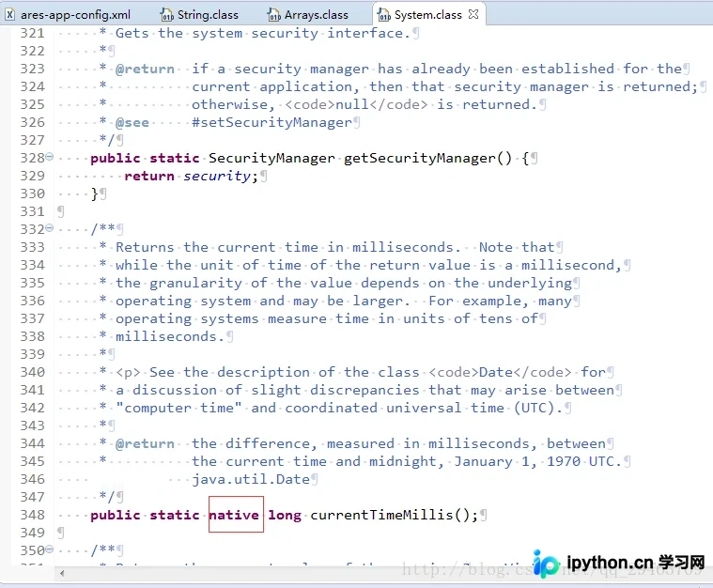Switch to the ares-app-config.xml tab

[69, 14]
